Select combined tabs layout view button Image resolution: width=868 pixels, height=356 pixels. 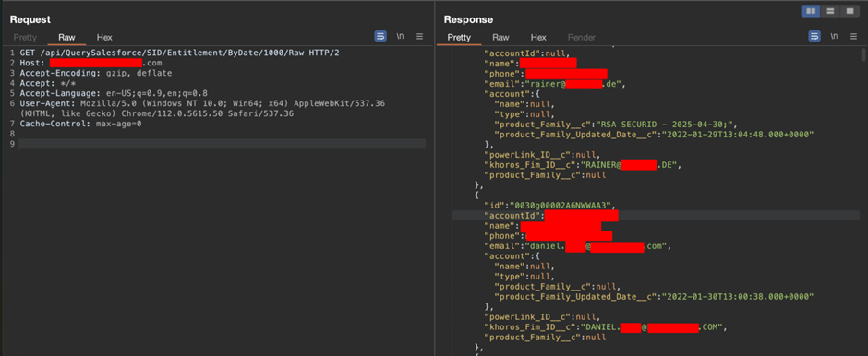(849, 10)
